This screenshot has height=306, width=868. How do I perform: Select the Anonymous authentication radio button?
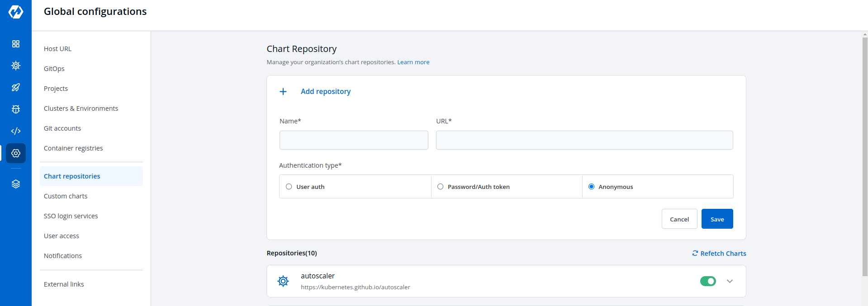(x=591, y=187)
